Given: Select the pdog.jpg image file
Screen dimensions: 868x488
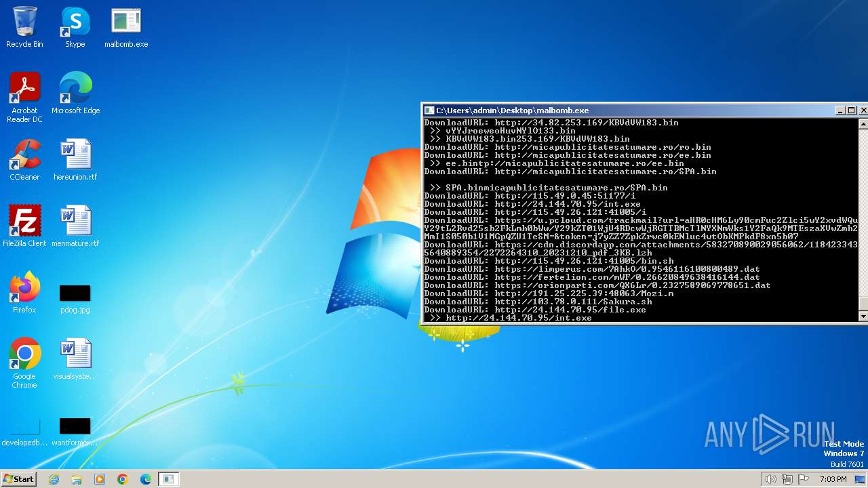Looking at the screenshot, I should pos(75,298).
